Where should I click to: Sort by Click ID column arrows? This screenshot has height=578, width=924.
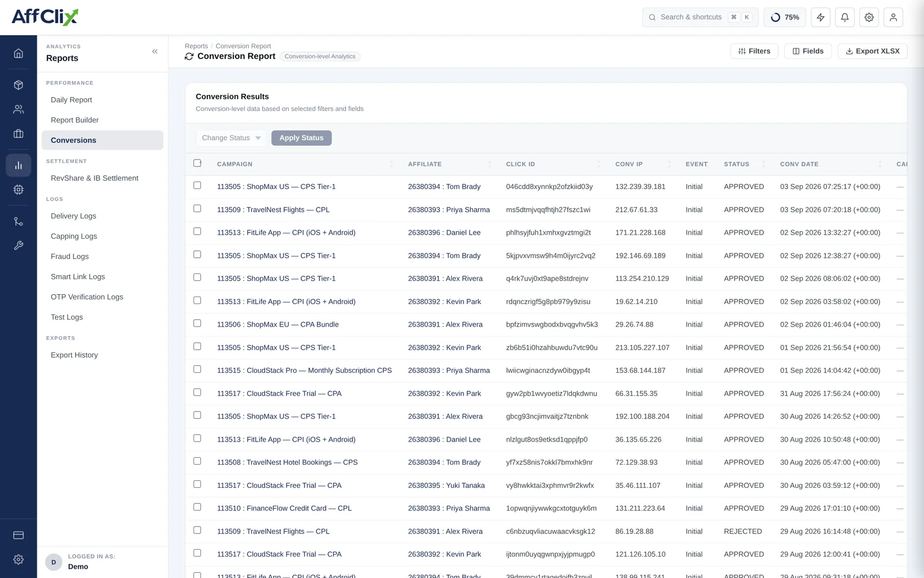[599, 164]
